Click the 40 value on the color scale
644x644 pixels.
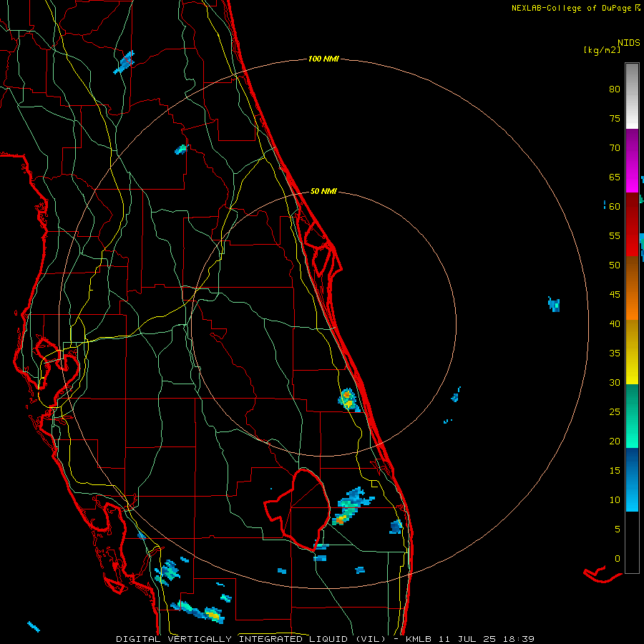click(x=615, y=324)
